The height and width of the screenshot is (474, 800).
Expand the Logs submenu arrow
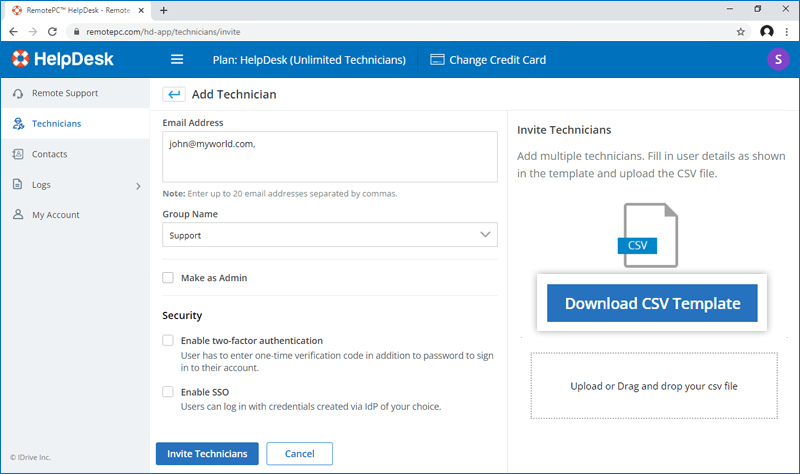[x=138, y=185]
